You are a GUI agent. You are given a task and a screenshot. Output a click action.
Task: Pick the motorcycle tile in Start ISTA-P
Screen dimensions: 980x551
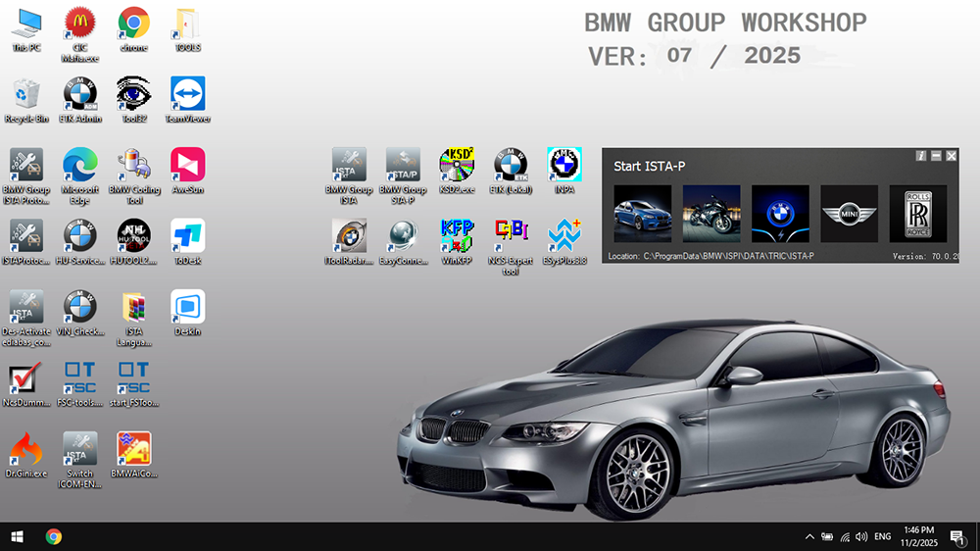(710, 214)
